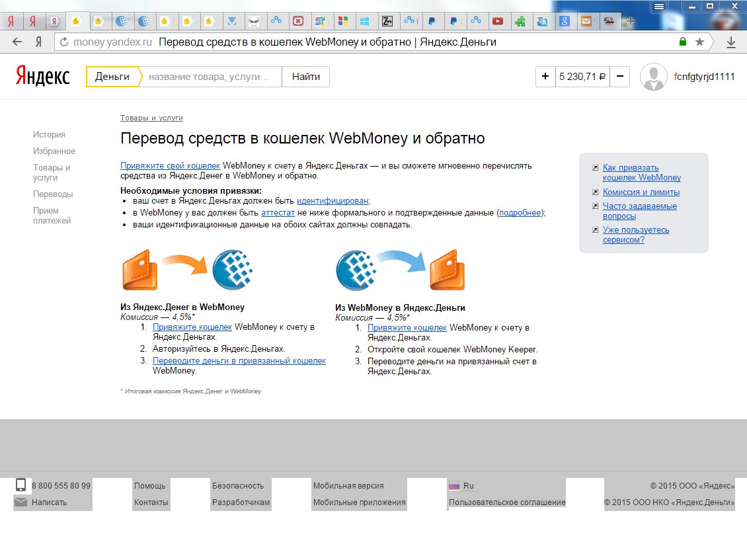Click the yellow Деньги service button

point(112,77)
